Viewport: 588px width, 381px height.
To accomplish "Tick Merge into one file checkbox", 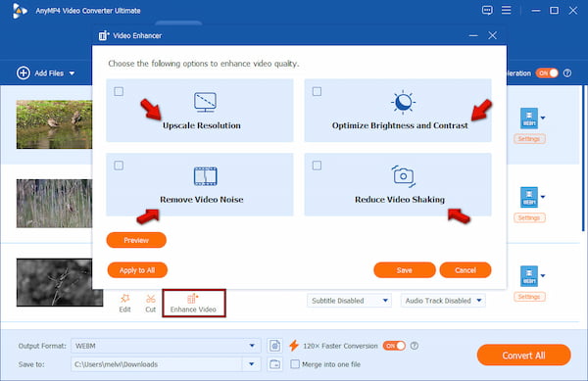I will pyautogui.click(x=295, y=364).
